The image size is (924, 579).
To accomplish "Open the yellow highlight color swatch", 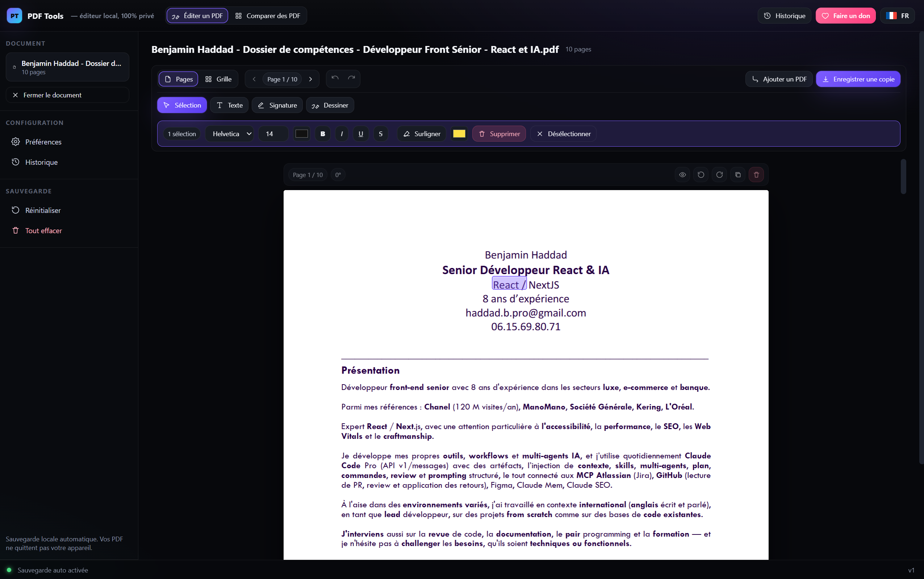I will (x=459, y=134).
